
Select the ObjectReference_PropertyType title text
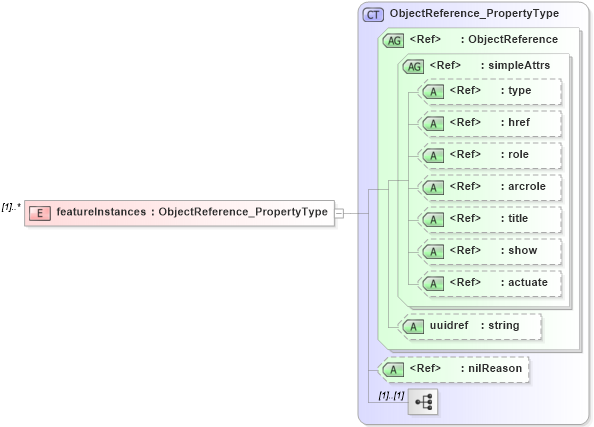[x=474, y=14]
